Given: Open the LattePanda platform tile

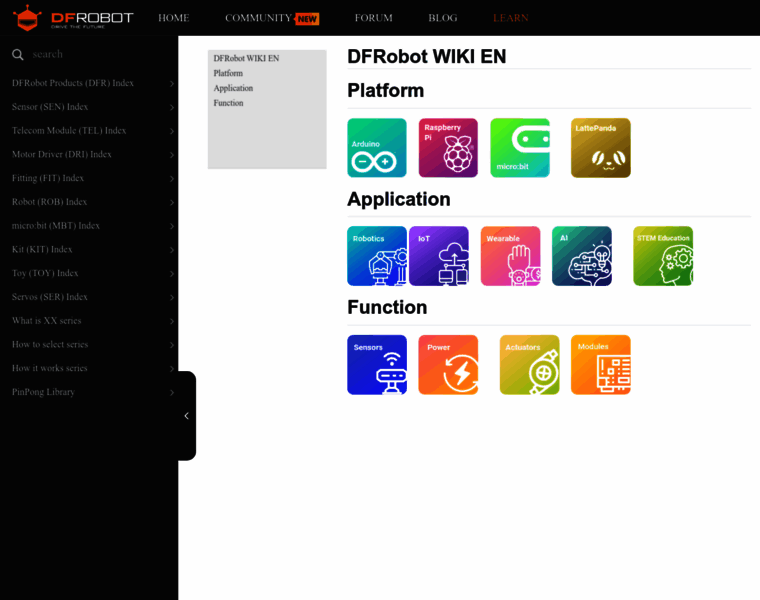Looking at the screenshot, I should [601, 148].
